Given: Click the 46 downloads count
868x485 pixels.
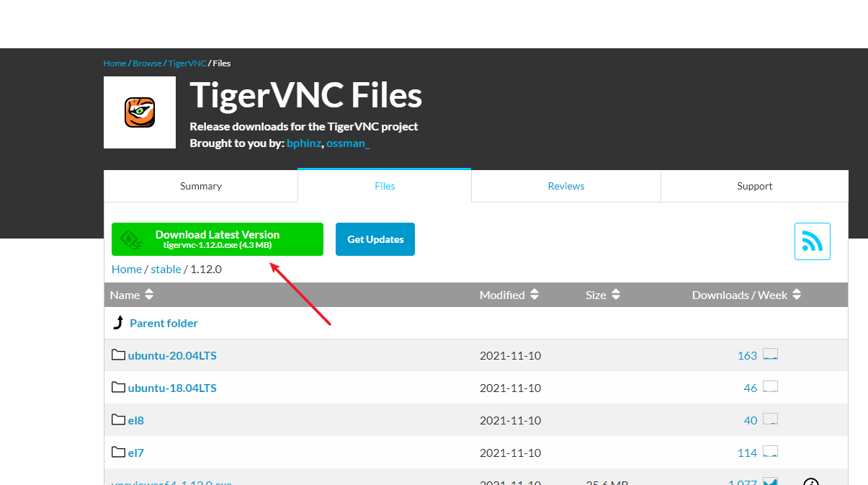Looking at the screenshot, I should [x=751, y=388].
